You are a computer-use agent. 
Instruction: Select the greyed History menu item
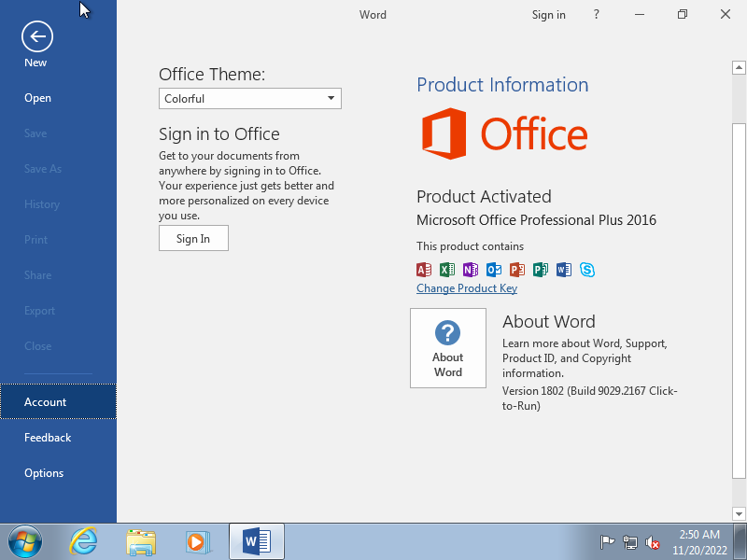click(x=58, y=204)
